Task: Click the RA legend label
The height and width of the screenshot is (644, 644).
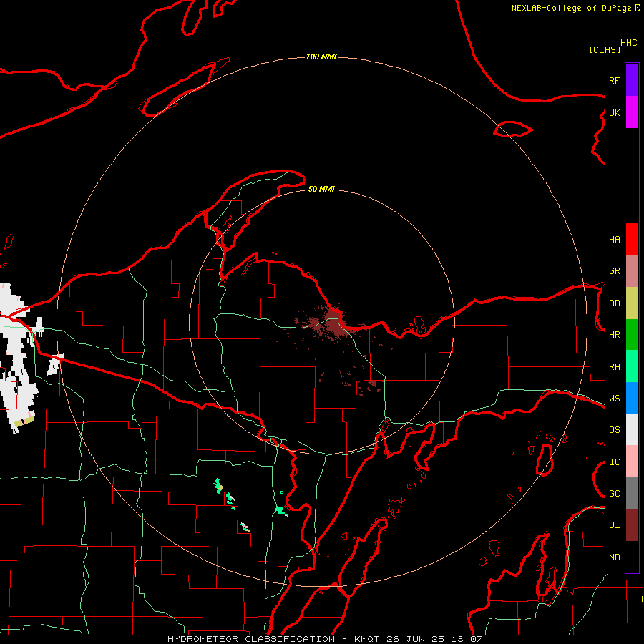Action: tap(614, 367)
